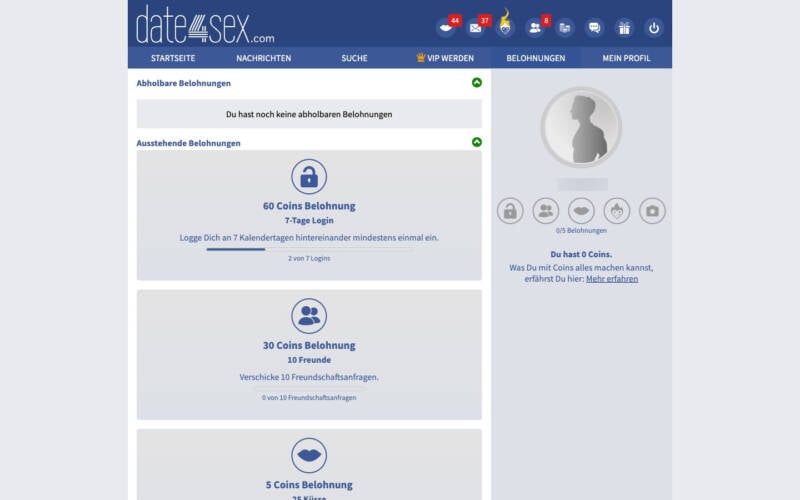Open the VIP Werden tab
The height and width of the screenshot is (500, 800).
(445, 58)
